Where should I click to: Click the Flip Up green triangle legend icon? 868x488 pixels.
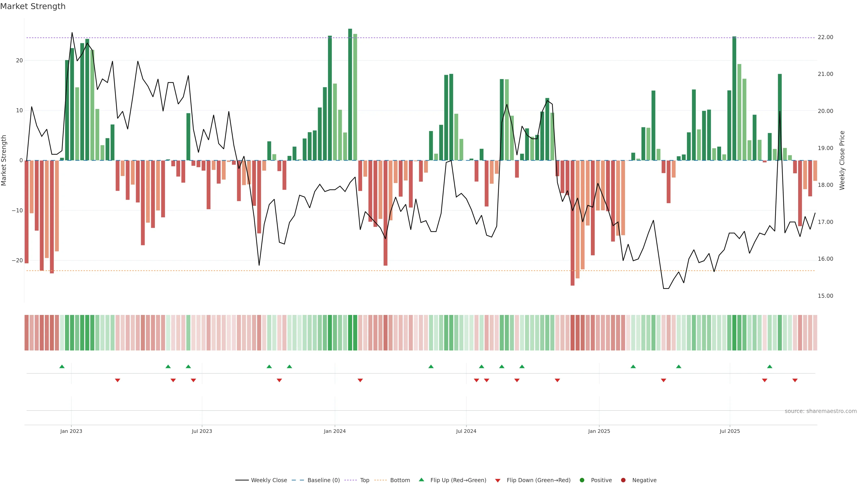tap(421, 480)
